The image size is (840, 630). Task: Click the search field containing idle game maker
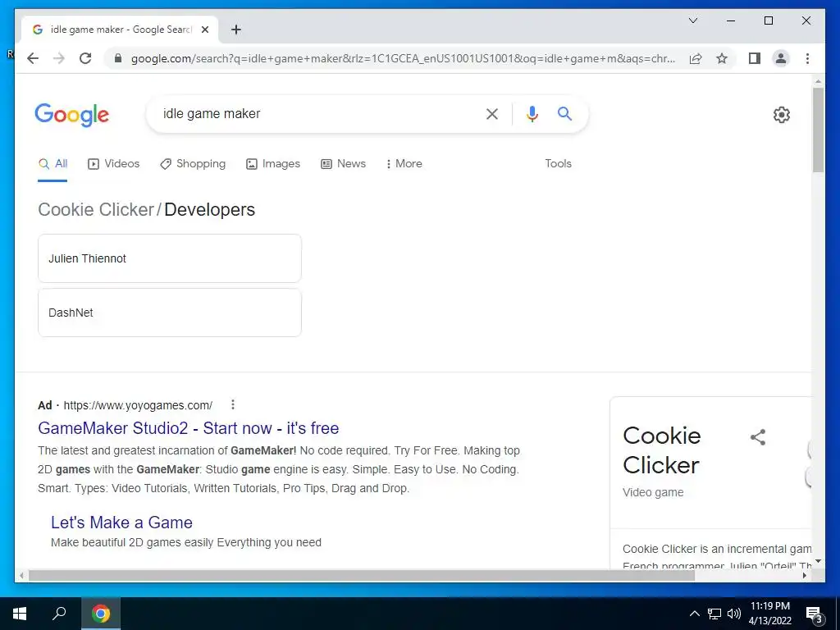coord(316,113)
